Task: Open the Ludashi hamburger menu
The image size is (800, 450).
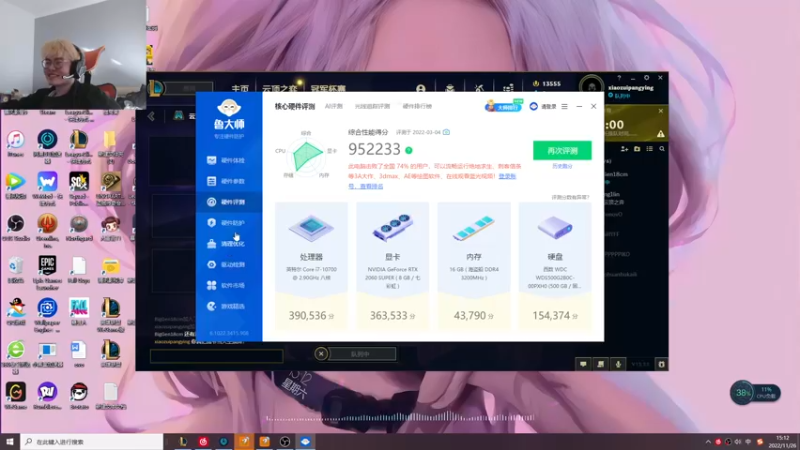Action: [564, 107]
